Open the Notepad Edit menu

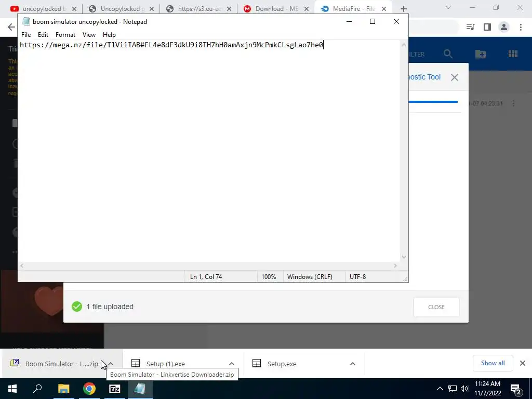43,35
